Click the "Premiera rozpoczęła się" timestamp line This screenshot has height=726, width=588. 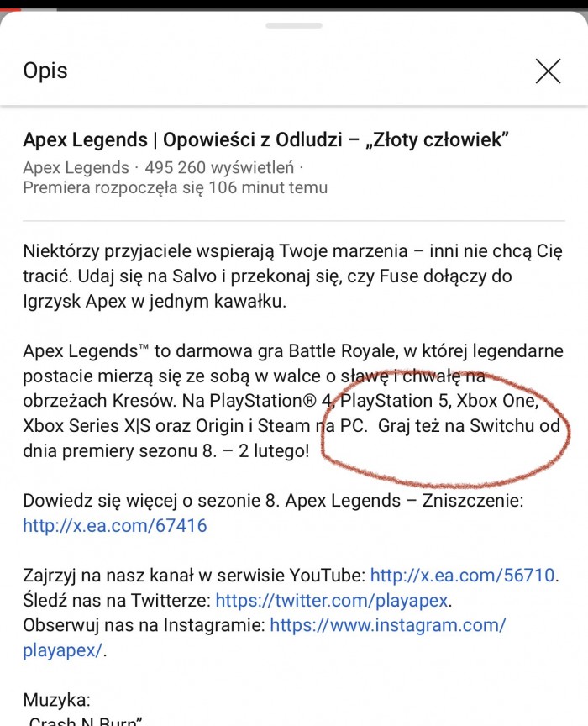(175, 187)
